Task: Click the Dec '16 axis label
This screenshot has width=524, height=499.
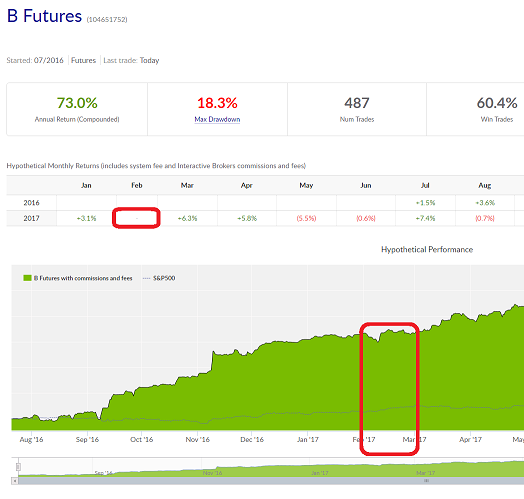Action: click(252, 440)
